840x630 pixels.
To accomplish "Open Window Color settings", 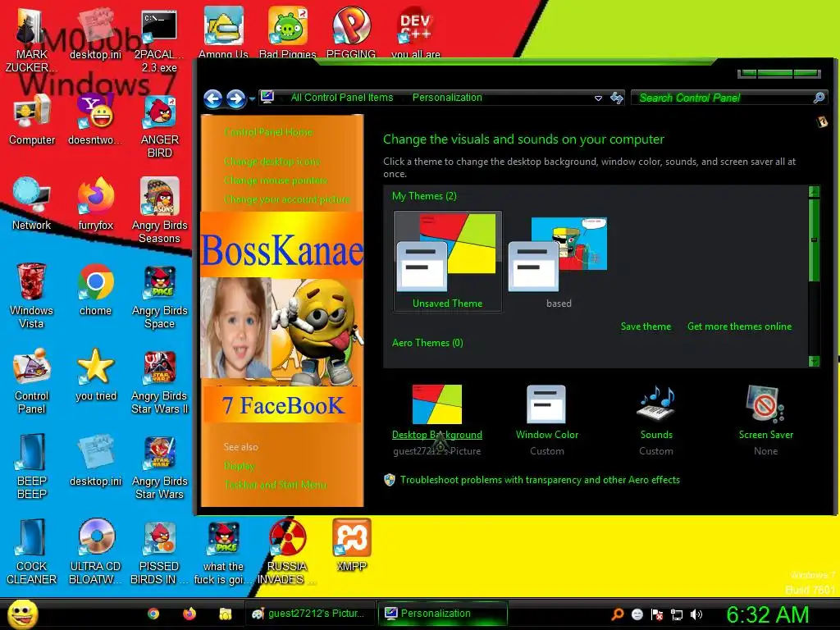I will point(547,419).
